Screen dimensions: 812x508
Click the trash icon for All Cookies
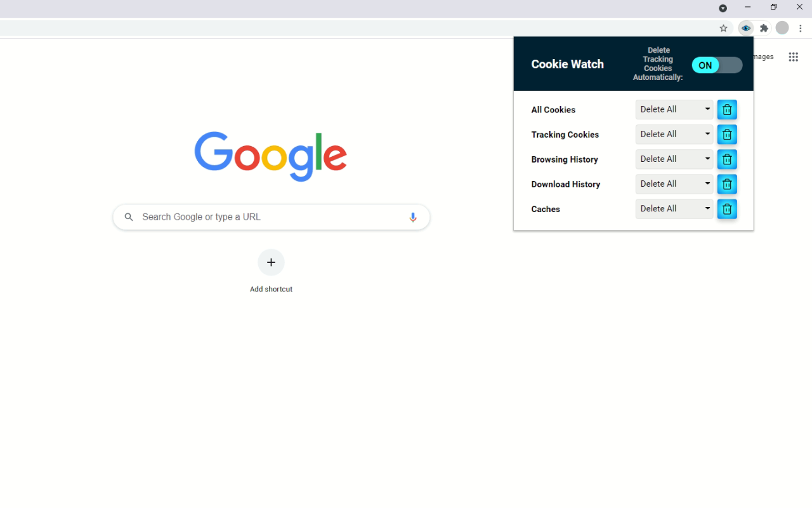point(727,110)
